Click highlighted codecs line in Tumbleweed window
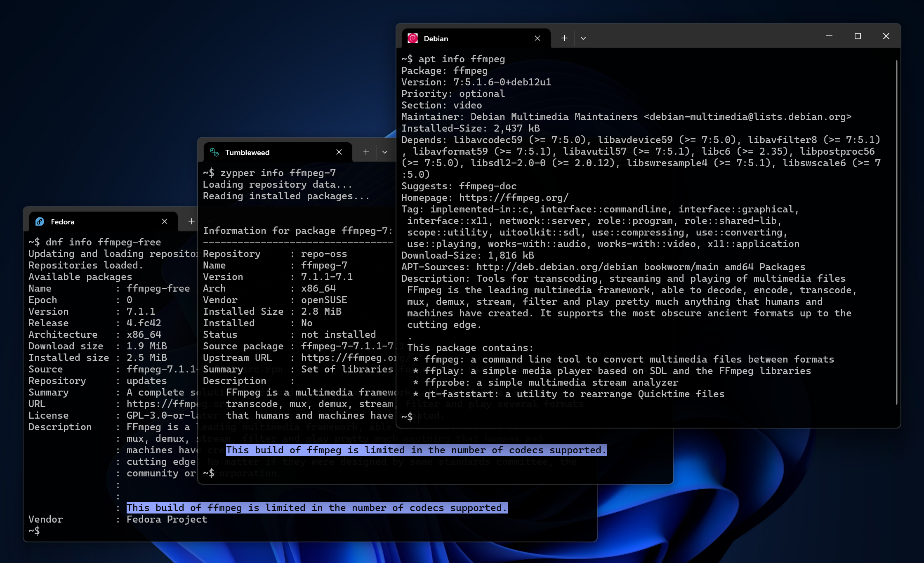Viewport: 924px width, 563px height. click(x=416, y=450)
